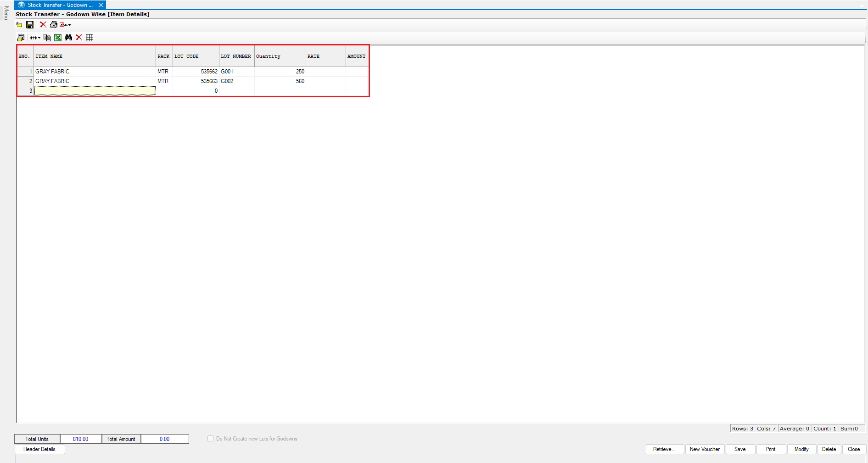Click the Retrieve... button
The width and height of the screenshot is (868, 463).
point(664,449)
